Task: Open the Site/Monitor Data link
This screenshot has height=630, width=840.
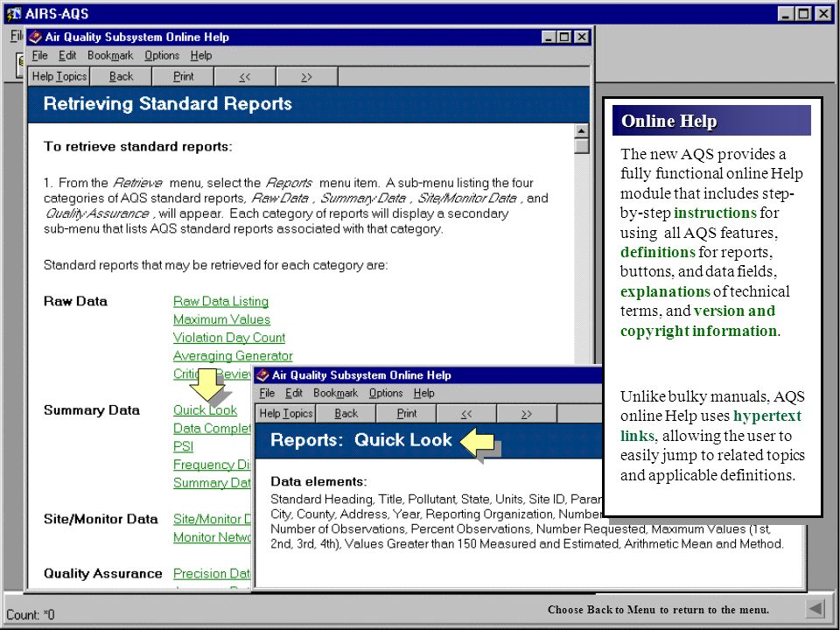Action: [212, 519]
